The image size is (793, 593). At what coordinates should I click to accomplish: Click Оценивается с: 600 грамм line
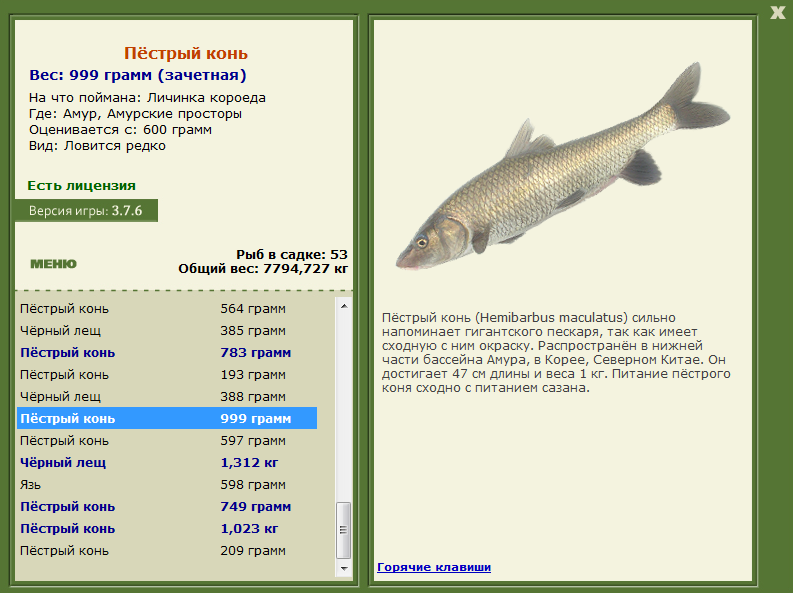120,130
